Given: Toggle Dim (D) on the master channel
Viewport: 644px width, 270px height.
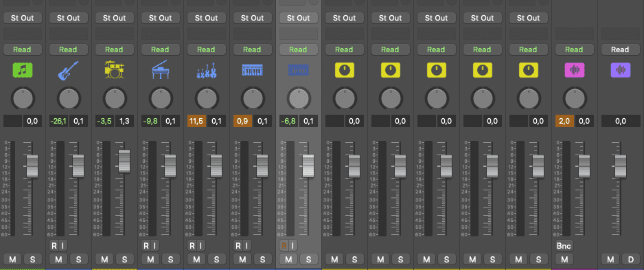Looking at the screenshot, I should click(630, 259).
